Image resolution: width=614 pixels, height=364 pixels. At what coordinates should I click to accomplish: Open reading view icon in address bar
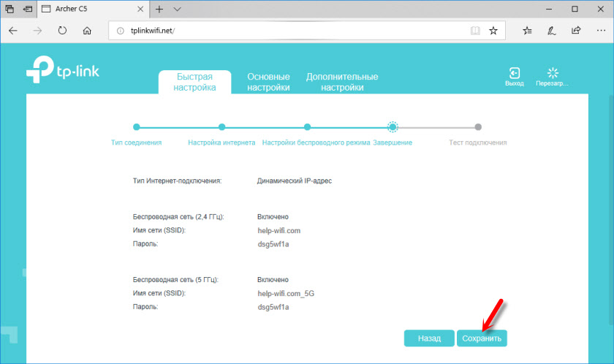coord(475,31)
